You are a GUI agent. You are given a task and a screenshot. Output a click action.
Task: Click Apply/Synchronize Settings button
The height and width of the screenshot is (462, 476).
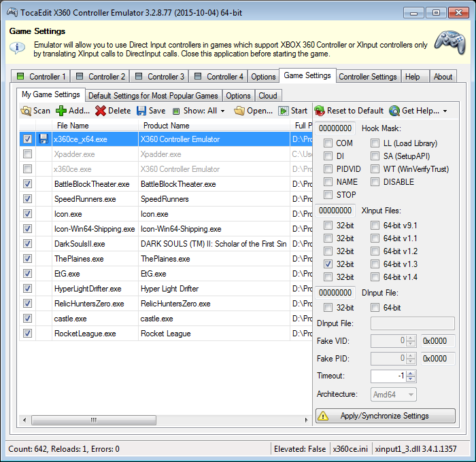[386, 416]
